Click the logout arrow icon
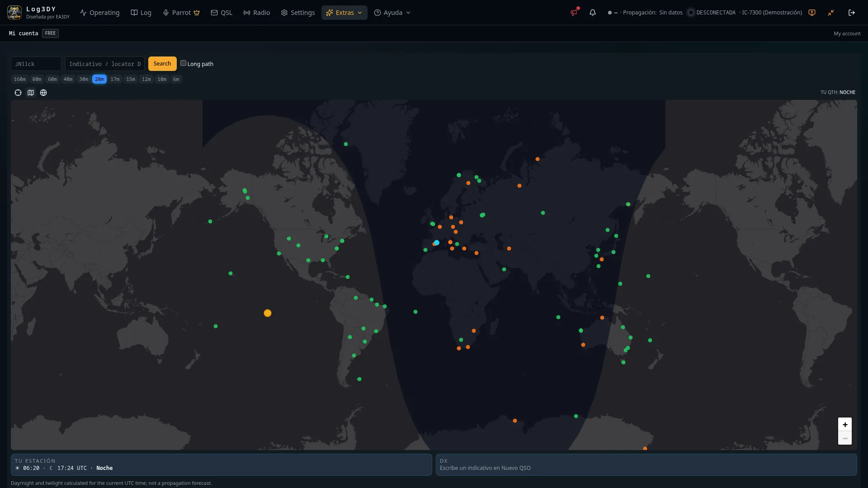The height and width of the screenshot is (488, 868). coord(852,13)
